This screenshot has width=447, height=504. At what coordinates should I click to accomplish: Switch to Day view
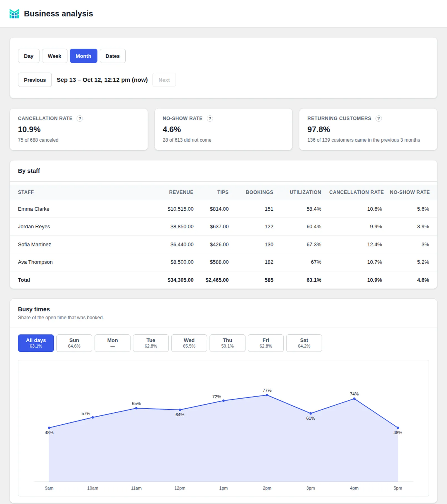coord(28,56)
